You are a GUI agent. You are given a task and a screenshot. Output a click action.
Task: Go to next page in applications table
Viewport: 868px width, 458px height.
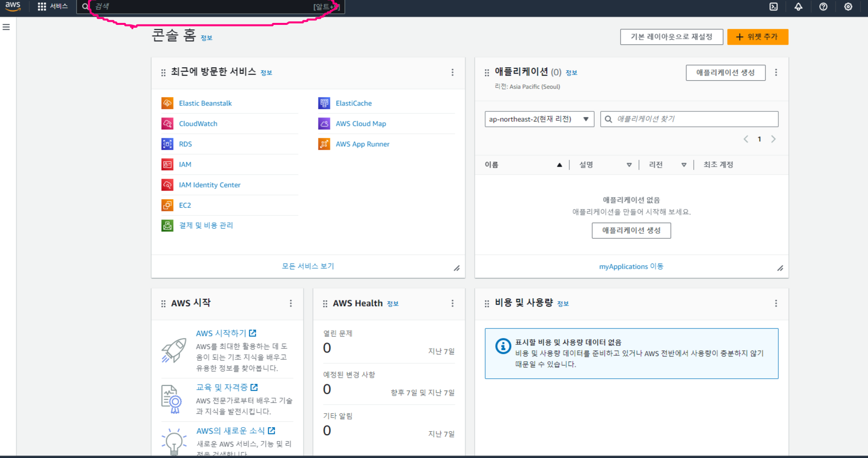(x=773, y=139)
